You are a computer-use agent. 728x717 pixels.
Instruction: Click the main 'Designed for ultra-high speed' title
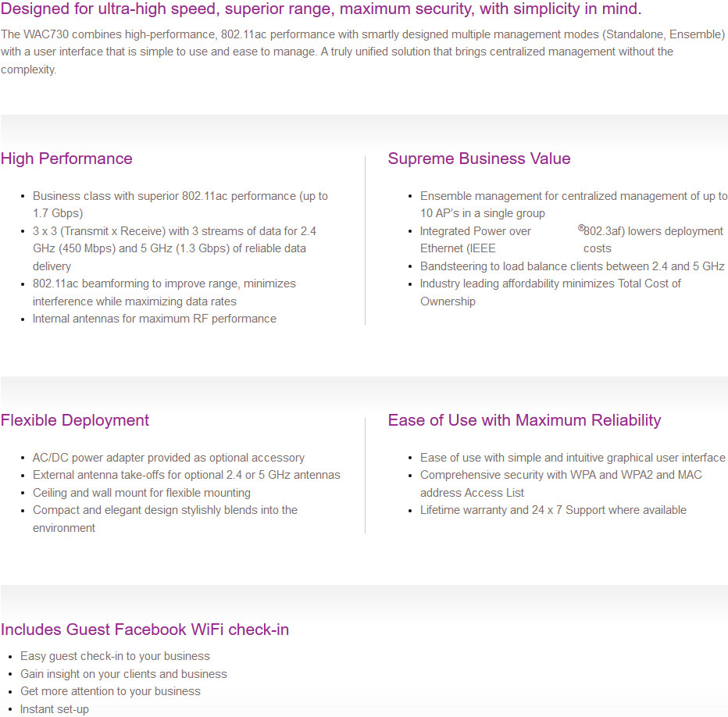pos(321,9)
